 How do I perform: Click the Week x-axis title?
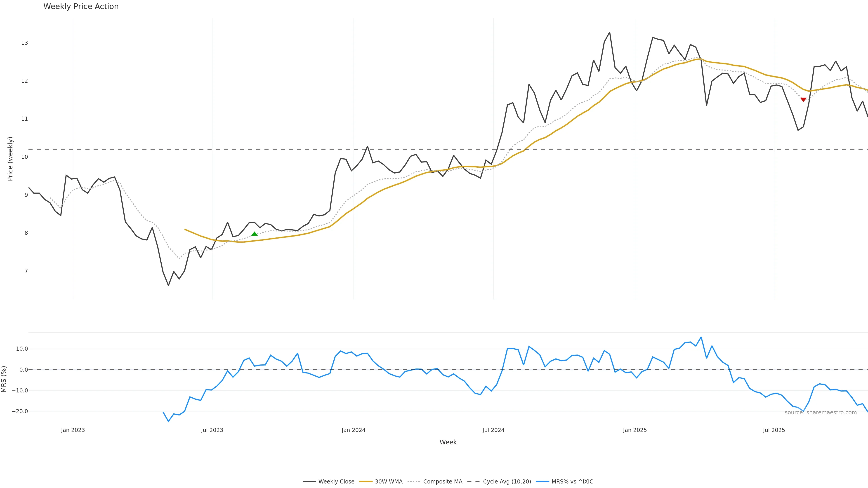click(x=448, y=442)
